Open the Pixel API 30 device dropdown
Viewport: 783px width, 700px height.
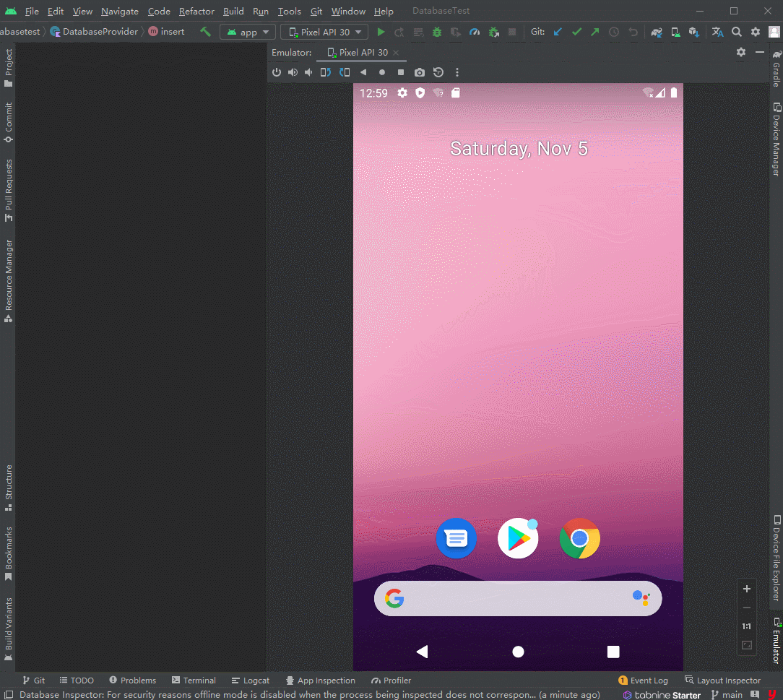tap(324, 32)
